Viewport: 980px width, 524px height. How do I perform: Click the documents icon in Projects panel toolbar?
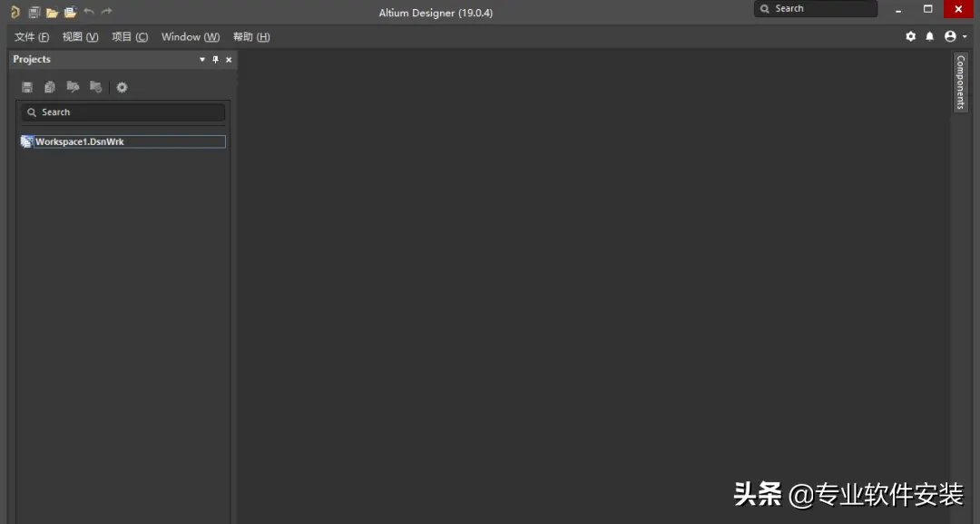[49, 87]
